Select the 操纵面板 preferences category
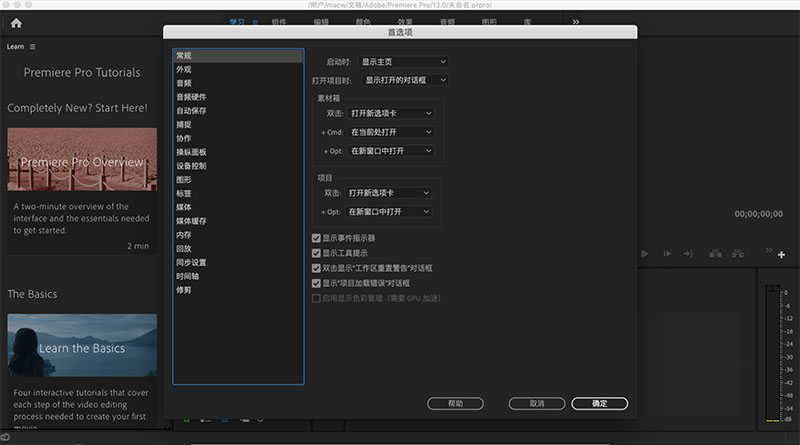This screenshot has height=445, width=800. [238, 152]
